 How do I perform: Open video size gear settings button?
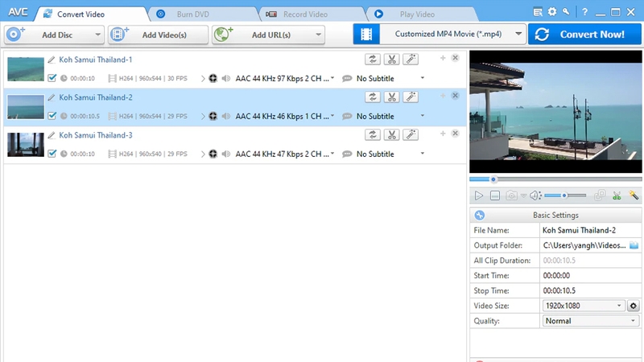pyautogui.click(x=634, y=306)
